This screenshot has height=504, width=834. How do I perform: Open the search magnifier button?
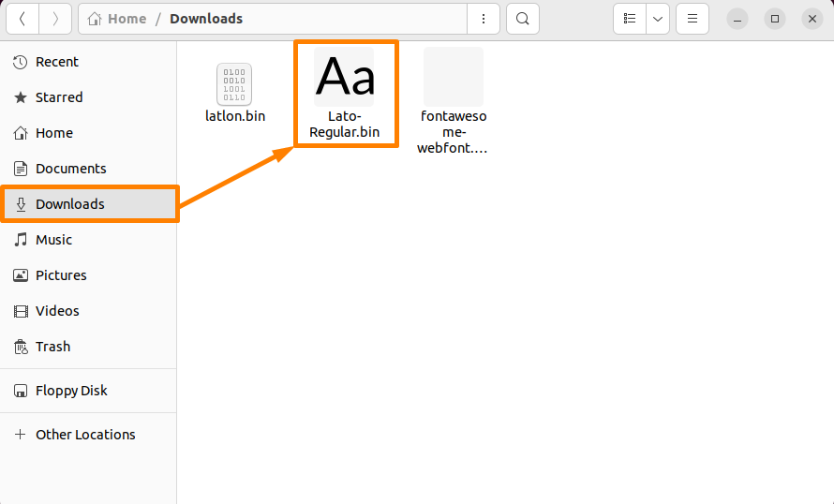click(x=523, y=19)
